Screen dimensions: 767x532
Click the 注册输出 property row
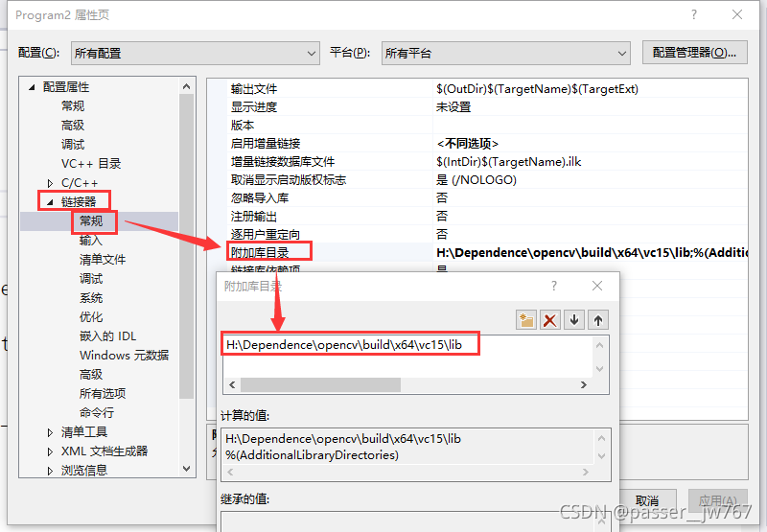tap(487, 216)
